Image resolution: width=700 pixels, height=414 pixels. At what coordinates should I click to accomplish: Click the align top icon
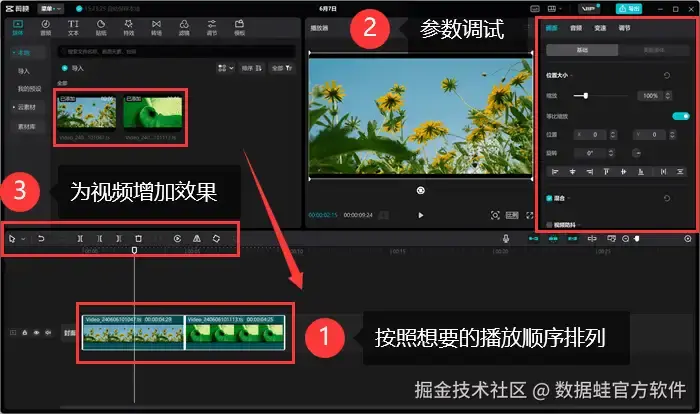606,171
